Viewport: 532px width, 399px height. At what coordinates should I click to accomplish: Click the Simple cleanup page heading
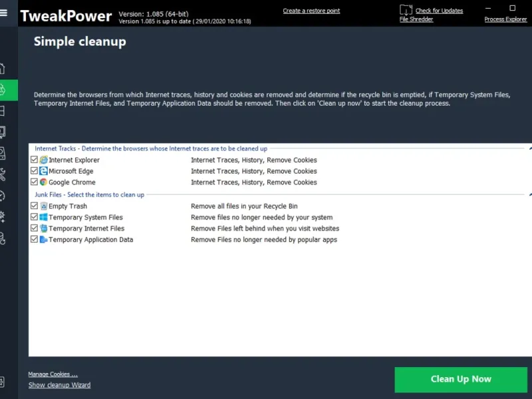pos(80,42)
